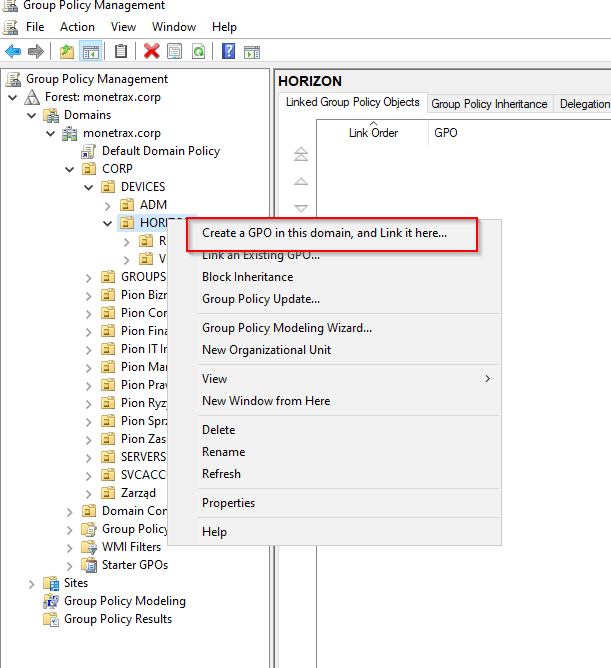Select Group Policy Results tree item
This screenshot has height=668, width=611.
click(x=117, y=619)
